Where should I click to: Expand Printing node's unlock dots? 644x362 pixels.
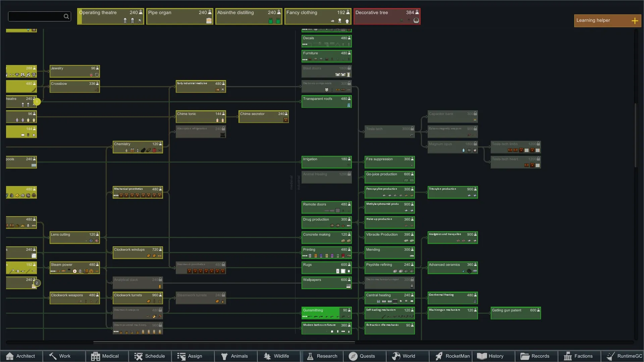pos(305,256)
